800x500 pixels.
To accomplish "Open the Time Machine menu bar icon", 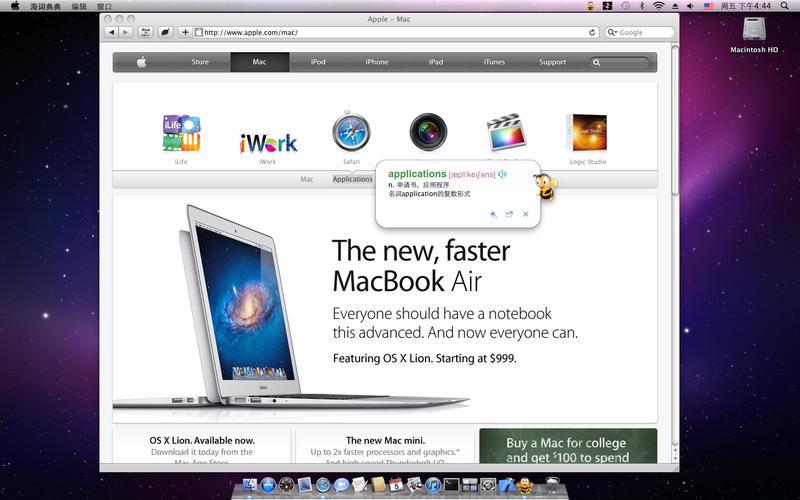I will tap(625, 6).
